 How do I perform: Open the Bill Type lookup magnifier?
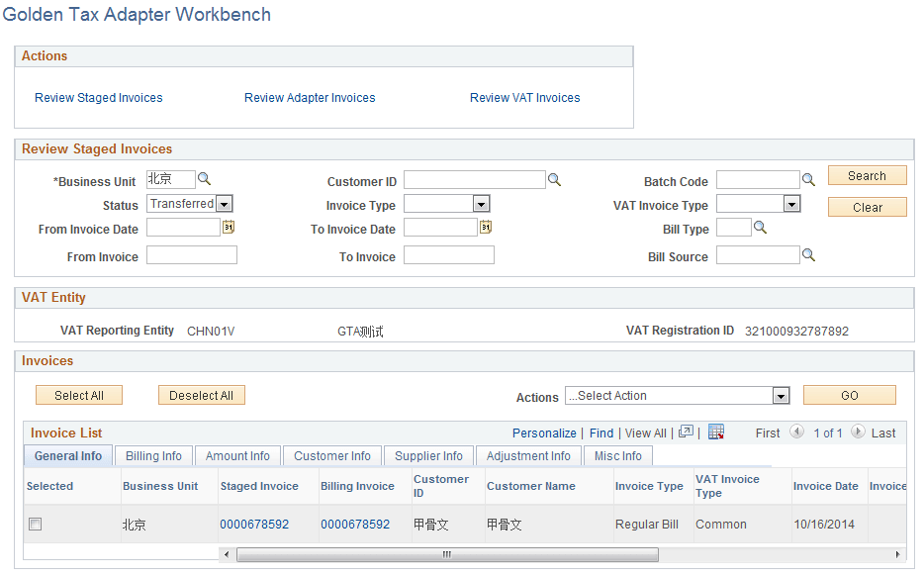[x=760, y=227]
